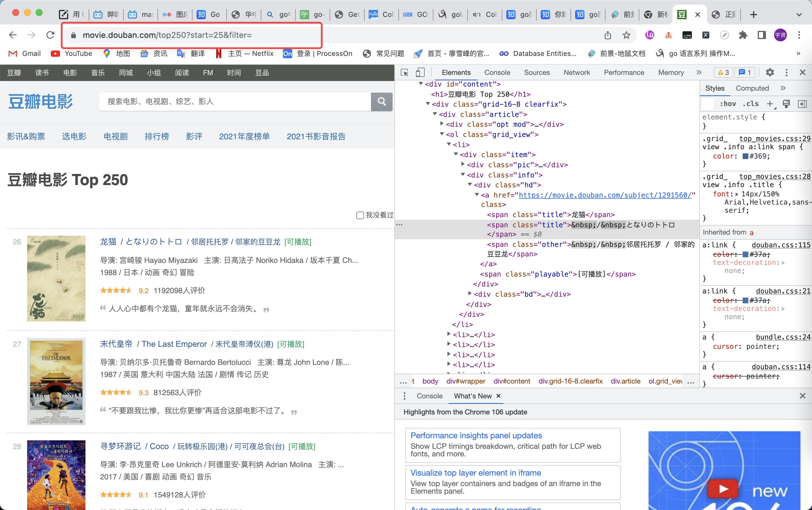The height and width of the screenshot is (510, 812).
Task: Open the 2021年度榜单 link
Action: coord(244,136)
